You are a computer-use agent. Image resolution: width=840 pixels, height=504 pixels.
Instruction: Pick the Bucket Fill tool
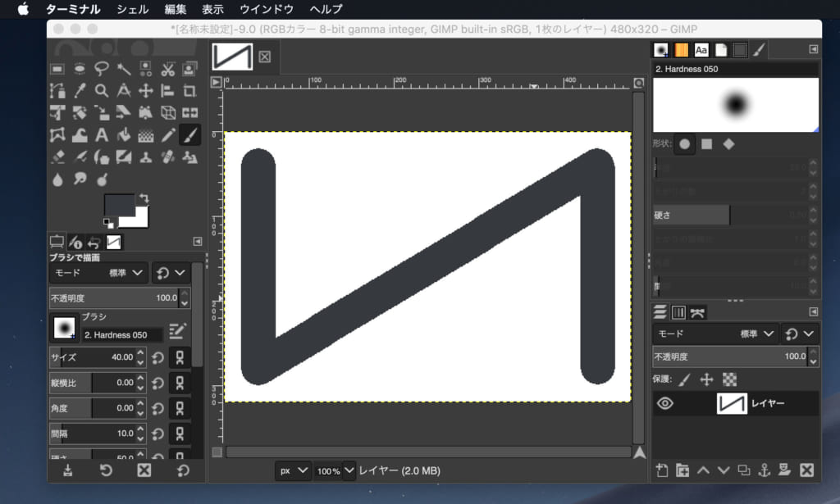pos(124,134)
